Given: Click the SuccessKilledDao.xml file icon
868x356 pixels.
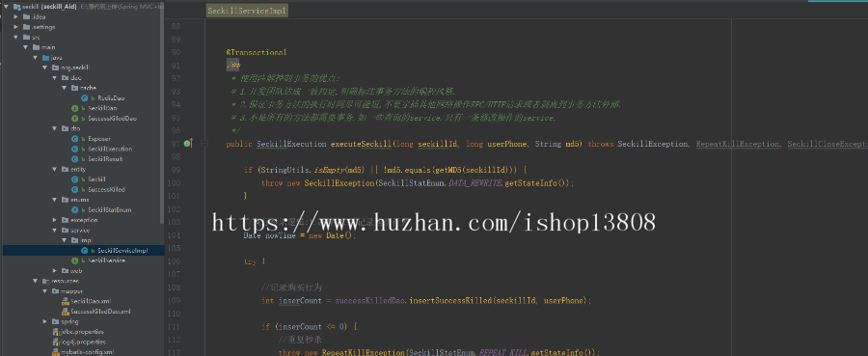Looking at the screenshot, I should click(65, 312).
